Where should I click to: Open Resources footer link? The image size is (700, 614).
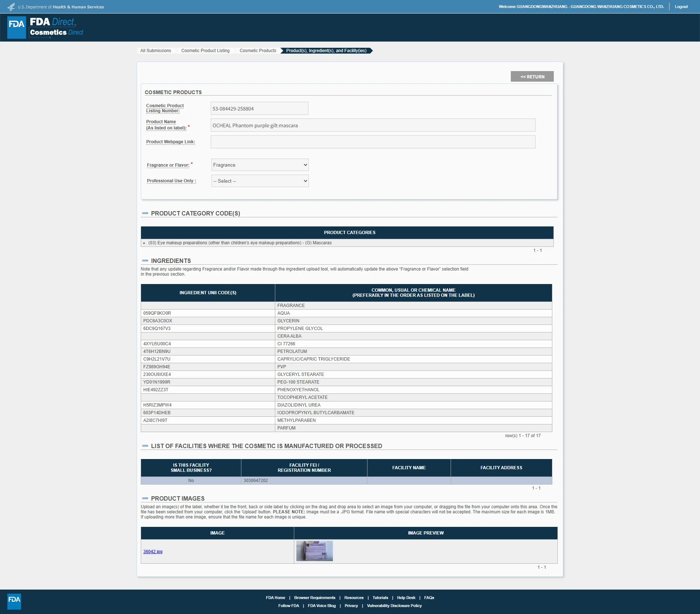point(354,598)
